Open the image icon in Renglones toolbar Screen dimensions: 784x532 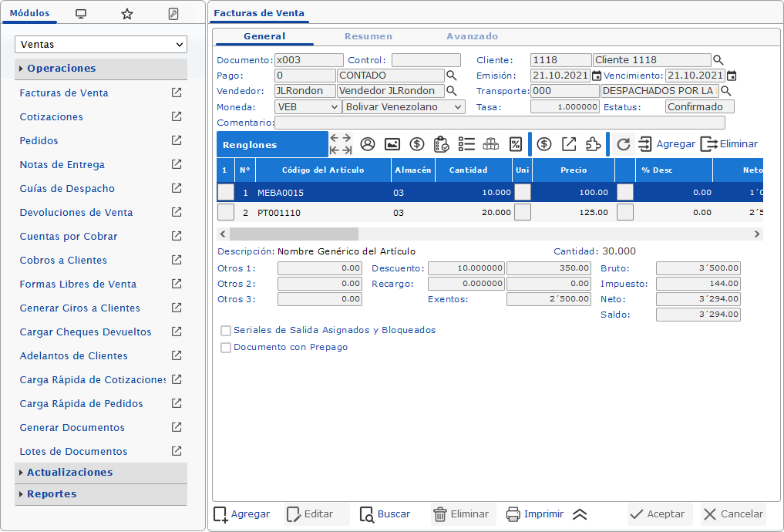(x=392, y=144)
